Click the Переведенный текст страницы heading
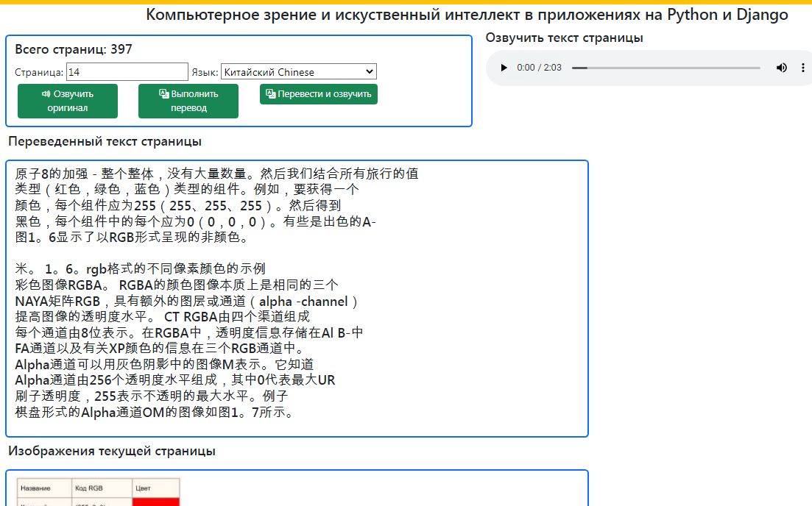812x506 pixels. 105,141
